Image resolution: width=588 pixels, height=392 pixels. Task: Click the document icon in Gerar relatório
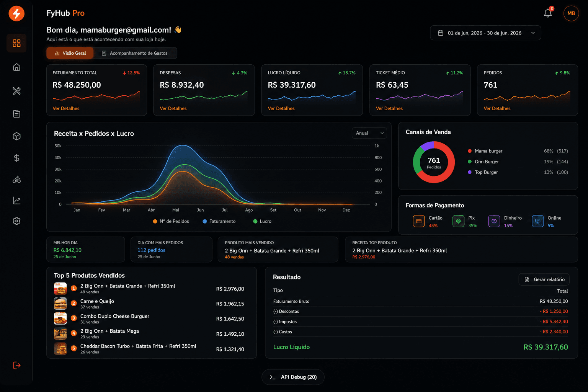(x=527, y=279)
